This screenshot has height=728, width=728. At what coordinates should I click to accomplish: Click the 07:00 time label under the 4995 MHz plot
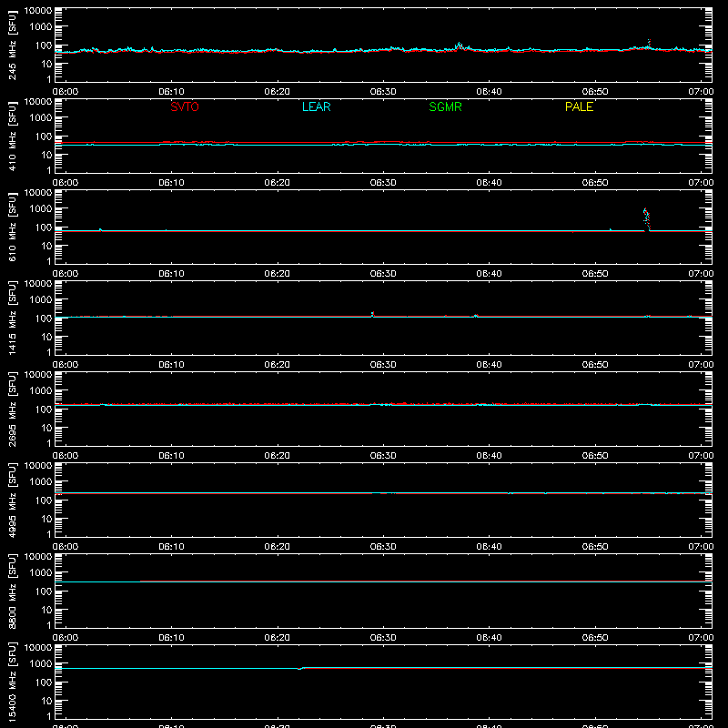[x=701, y=547]
